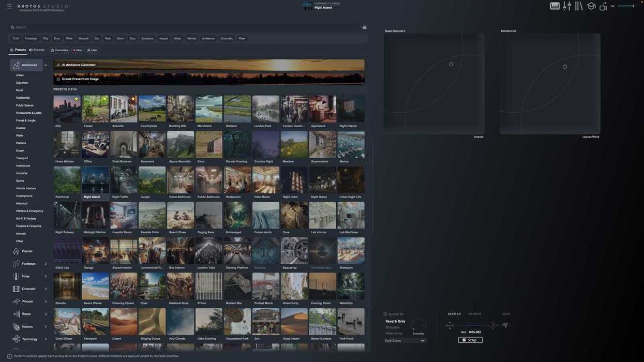Open the hamburger main menu
The image size is (644, 362).
(x=9, y=6)
